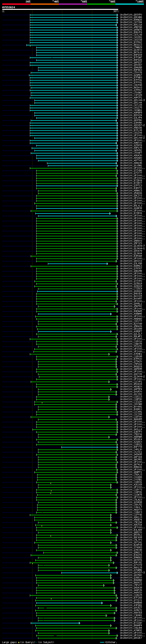The image size is (146, 644).
Task: Choose the UniRef100_C5WN29 hit
Action: click(131, 48)
